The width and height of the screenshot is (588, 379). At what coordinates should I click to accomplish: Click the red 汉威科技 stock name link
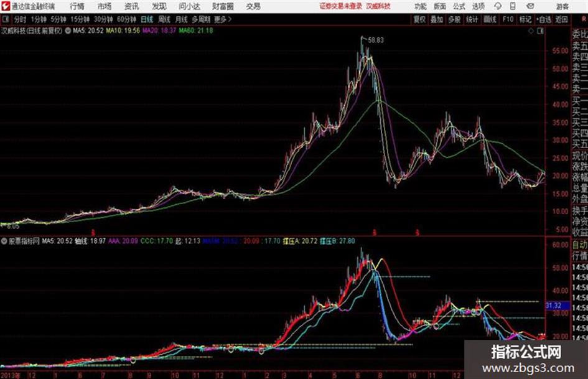(378, 6)
